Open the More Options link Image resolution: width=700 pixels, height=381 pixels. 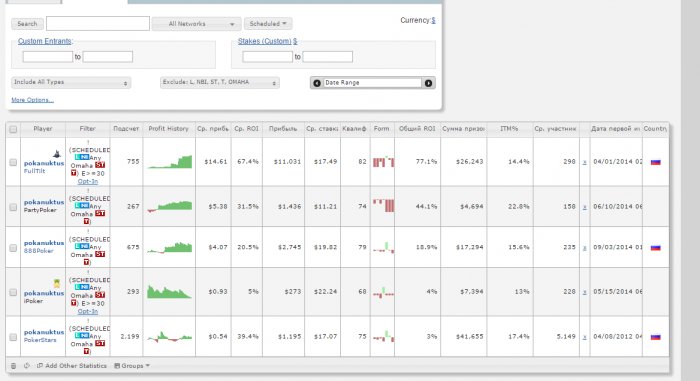tap(33, 100)
